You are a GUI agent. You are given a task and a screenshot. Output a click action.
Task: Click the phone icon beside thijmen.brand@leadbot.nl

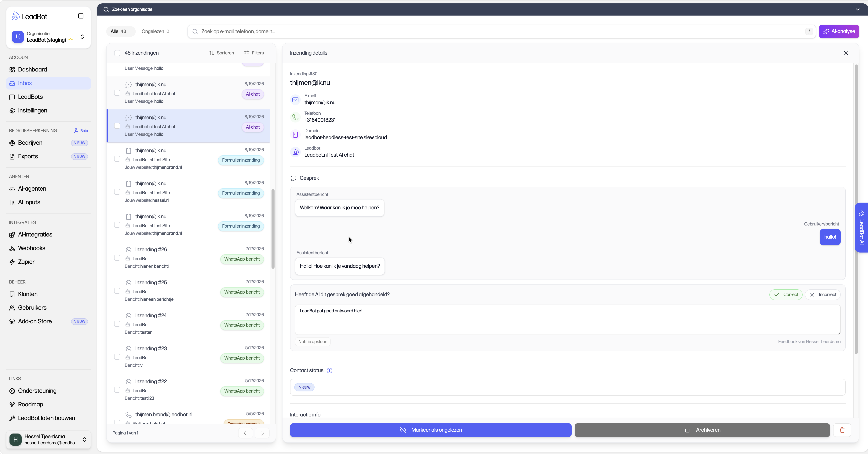pyautogui.click(x=128, y=415)
